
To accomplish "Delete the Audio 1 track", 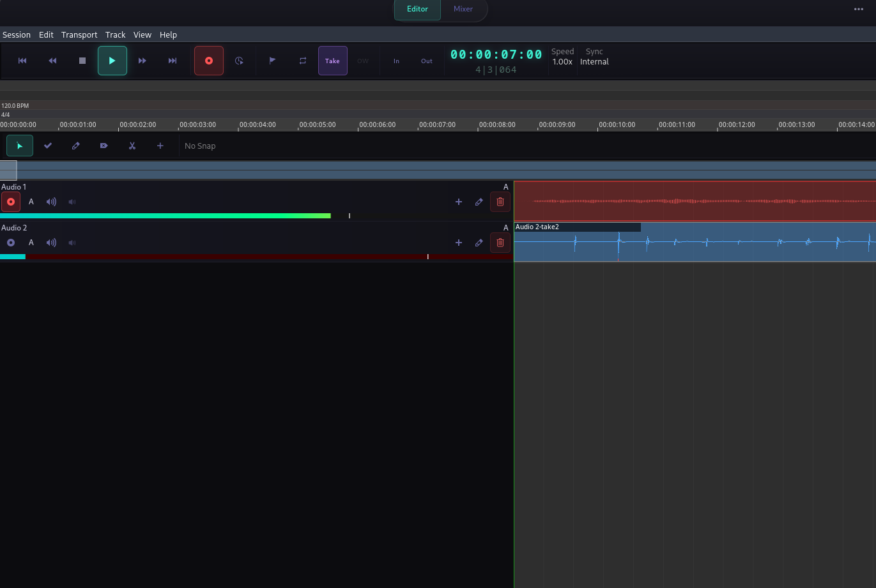I will [x=500, y=202].
